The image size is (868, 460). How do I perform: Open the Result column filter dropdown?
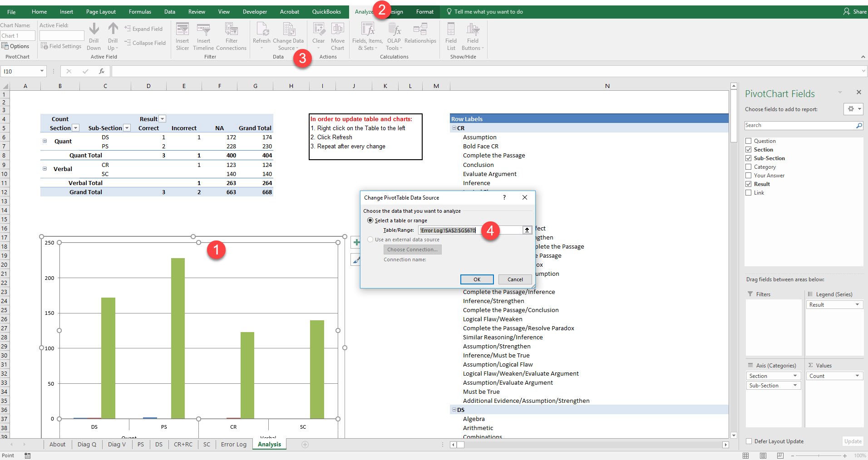point(163,119)
